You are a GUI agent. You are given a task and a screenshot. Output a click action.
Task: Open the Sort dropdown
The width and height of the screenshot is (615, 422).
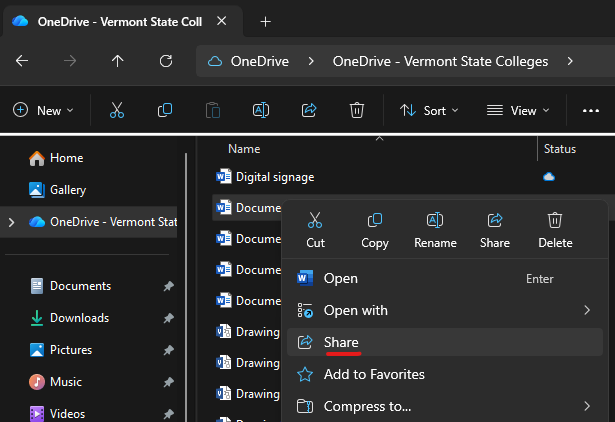point(429,111)
